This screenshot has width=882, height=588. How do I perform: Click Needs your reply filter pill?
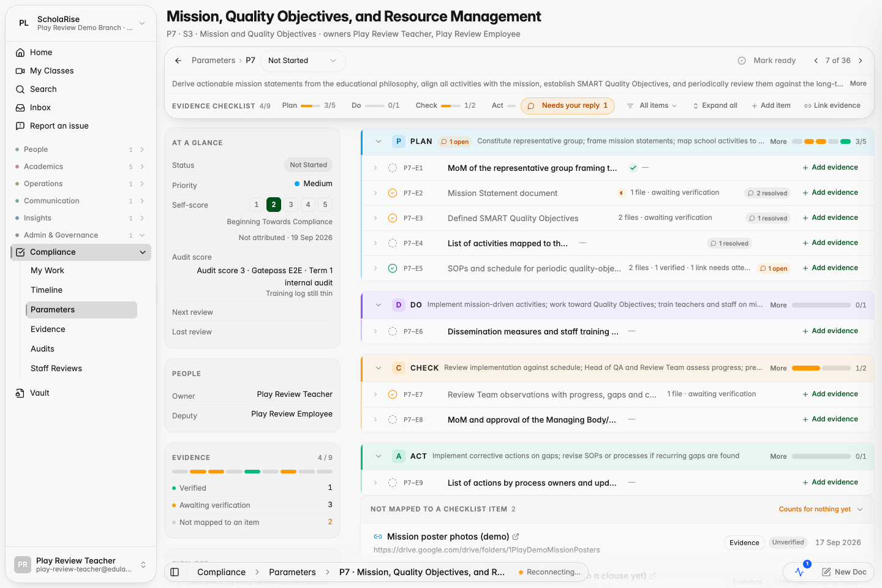(x=568, y=106)
